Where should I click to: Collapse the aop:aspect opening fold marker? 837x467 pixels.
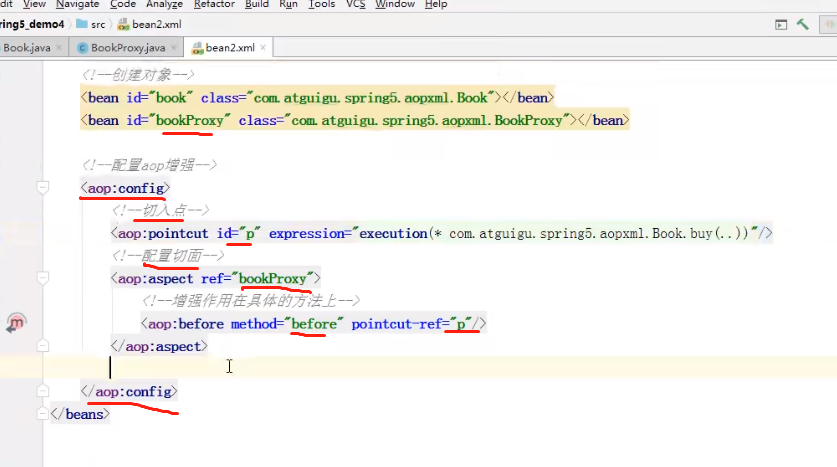coord(43,278)
